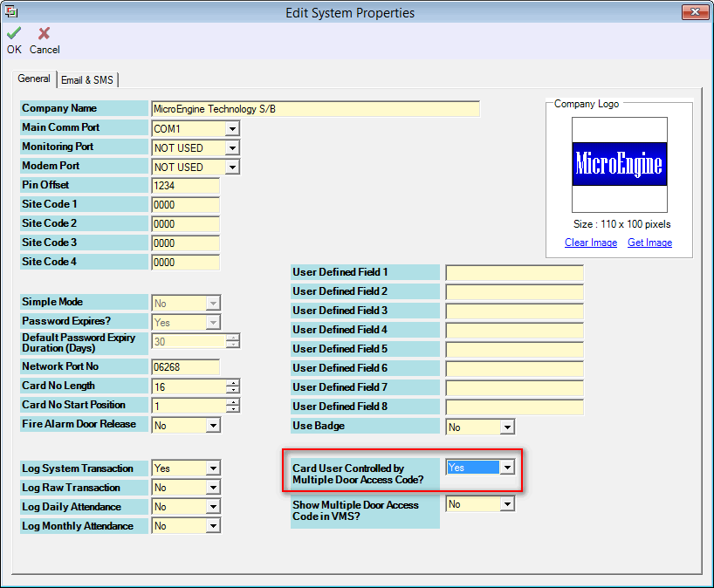Click the Clear Image link
Image resolution: width=714 pixels, height=588 pixels.
(591, 243)
